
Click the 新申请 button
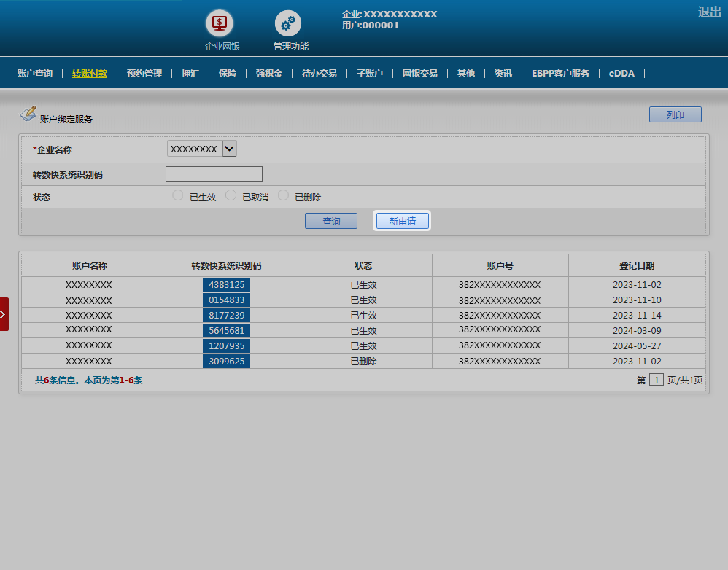point(402,221)
